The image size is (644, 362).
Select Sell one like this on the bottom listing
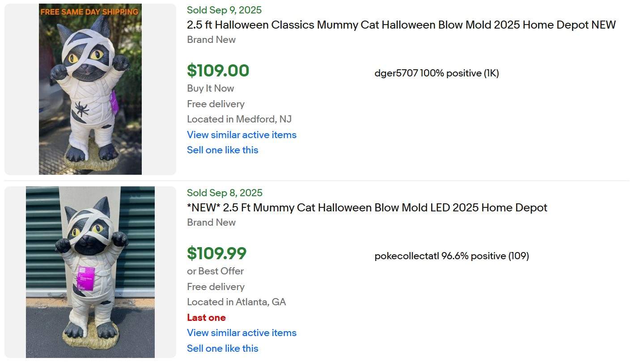[222, 348]
